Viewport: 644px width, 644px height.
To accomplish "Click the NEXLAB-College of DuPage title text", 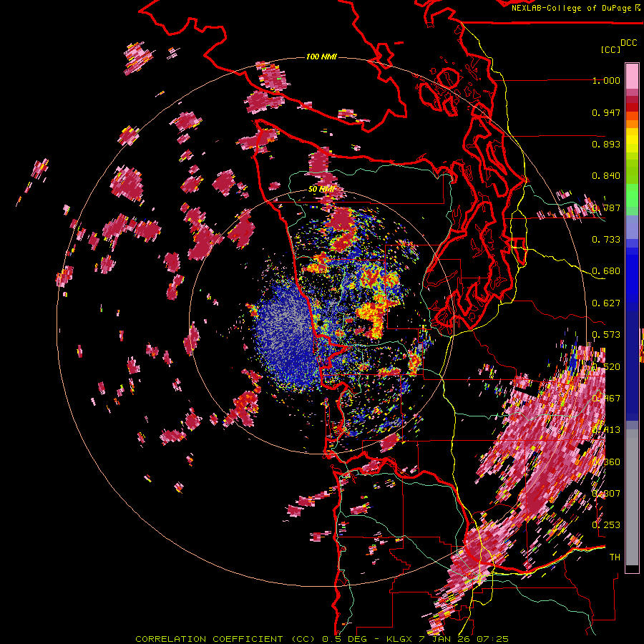I will 572,8.
